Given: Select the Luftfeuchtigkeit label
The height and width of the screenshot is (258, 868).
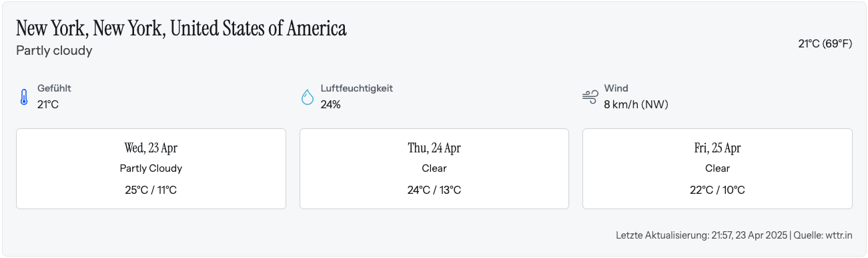Looking at the screenshot, I should (357, 88).
